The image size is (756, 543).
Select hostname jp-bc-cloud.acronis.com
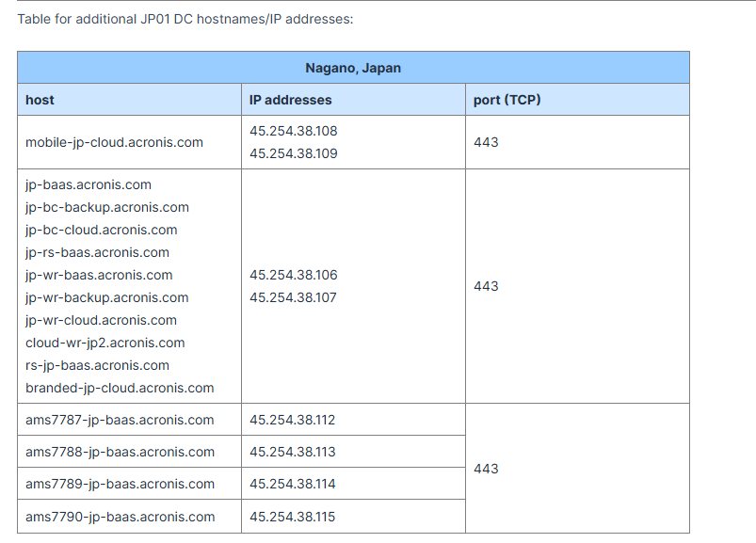[102, 231]
